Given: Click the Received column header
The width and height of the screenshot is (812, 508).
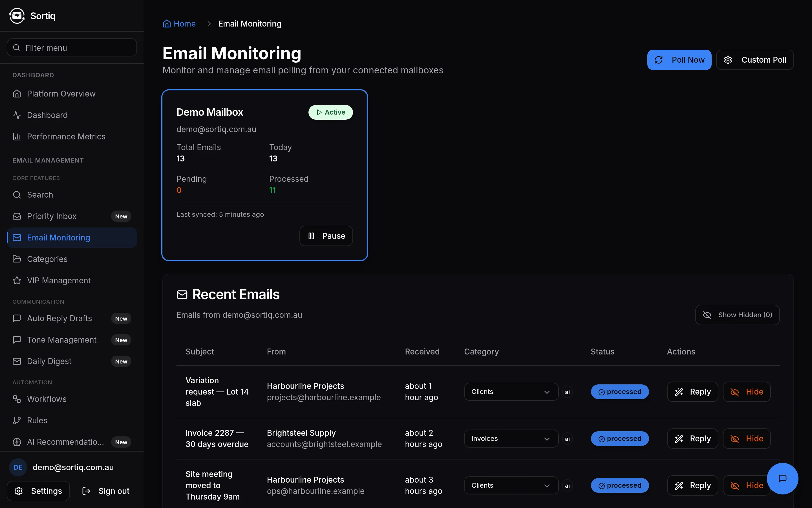Looking at the screenshot, I should (422, 351).
